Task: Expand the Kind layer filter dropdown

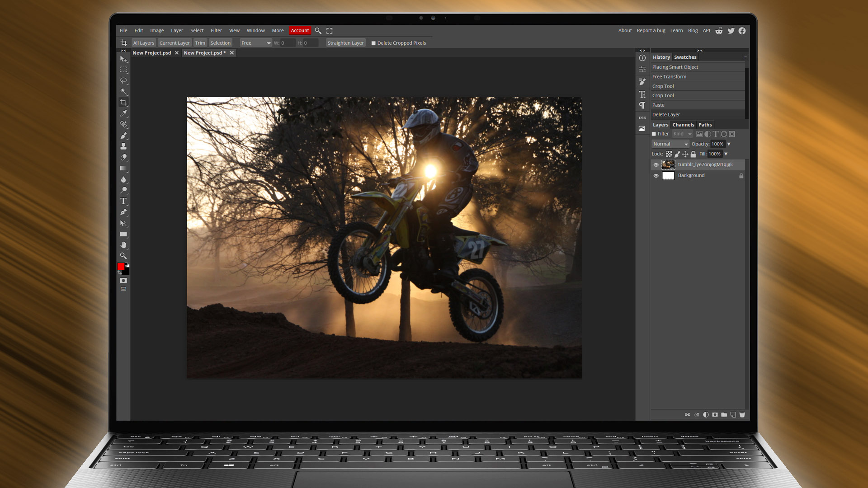Action: 682,133
